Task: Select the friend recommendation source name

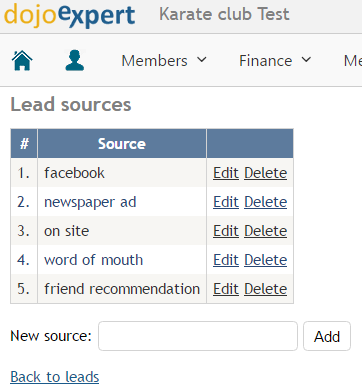Action: click(x=122, y=289)
